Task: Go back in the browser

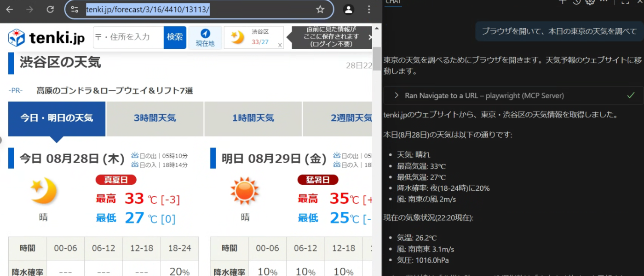Action: coord(9,9)
